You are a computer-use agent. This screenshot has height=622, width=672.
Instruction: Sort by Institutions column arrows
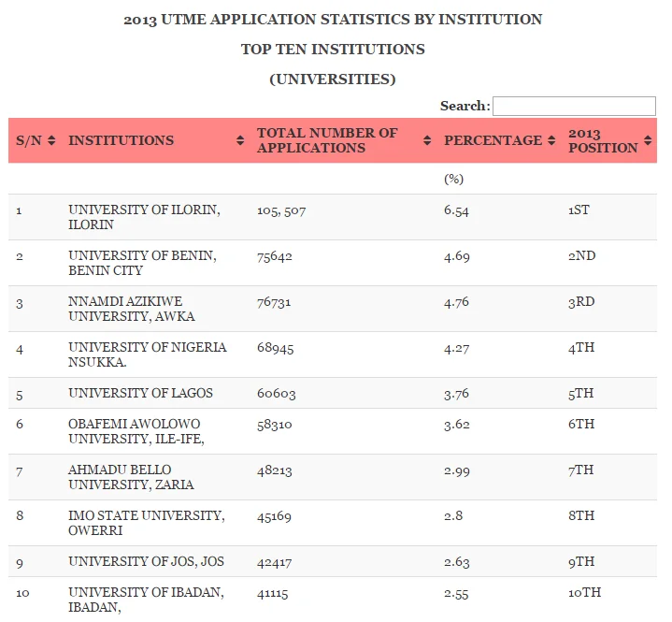click(240, 140)
